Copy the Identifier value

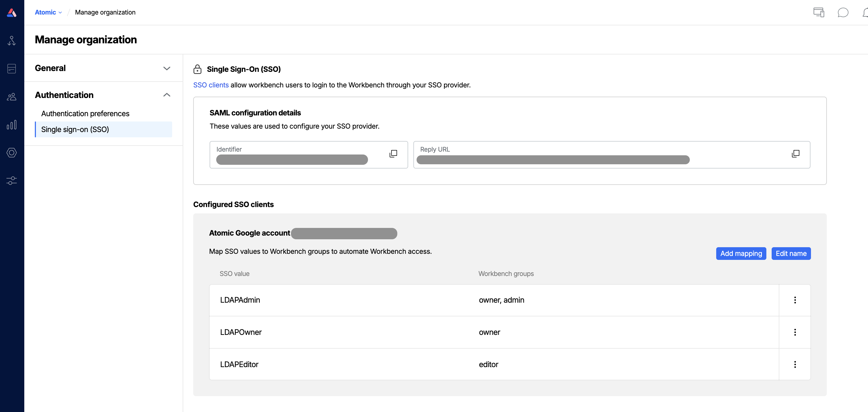click(x=393, y=154)
